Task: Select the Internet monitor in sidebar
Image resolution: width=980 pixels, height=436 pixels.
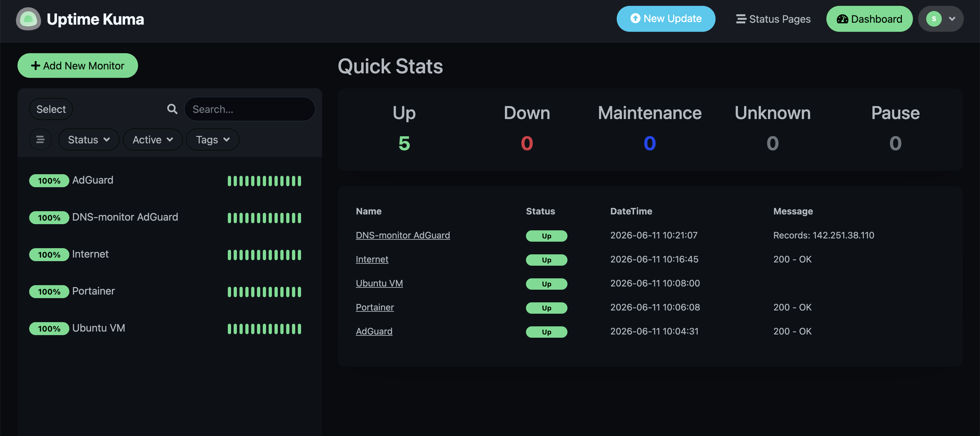Action: point(170,254)
